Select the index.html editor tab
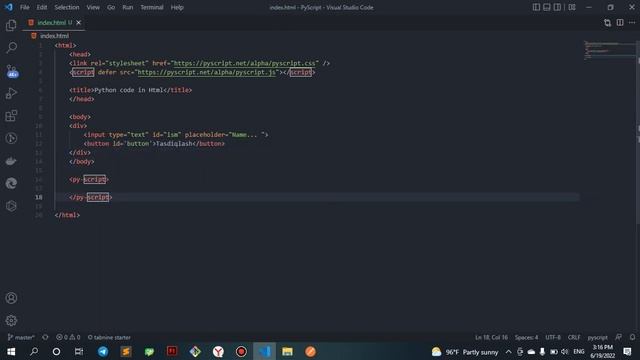 [x=54, y=22]
